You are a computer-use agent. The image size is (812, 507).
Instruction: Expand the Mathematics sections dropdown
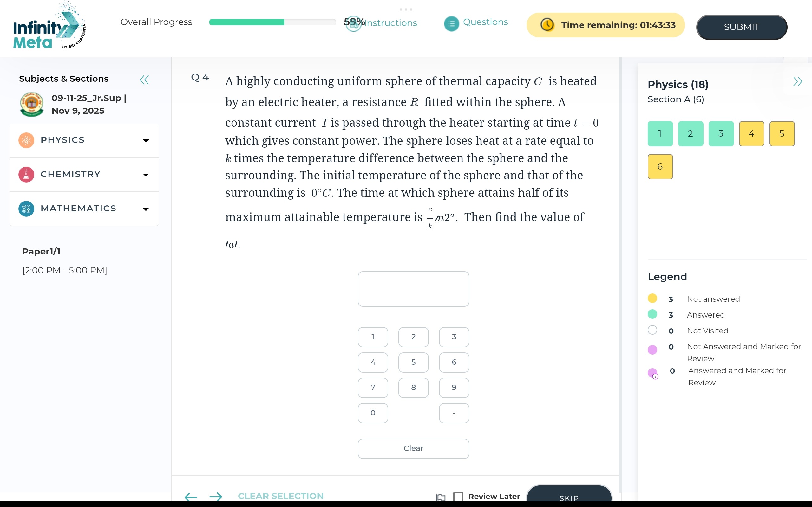pos(146,209)
